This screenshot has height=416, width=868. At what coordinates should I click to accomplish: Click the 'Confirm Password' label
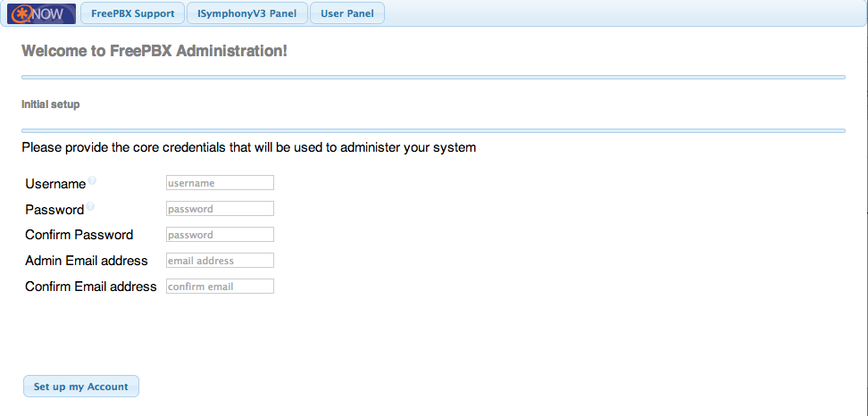[79, 235]
